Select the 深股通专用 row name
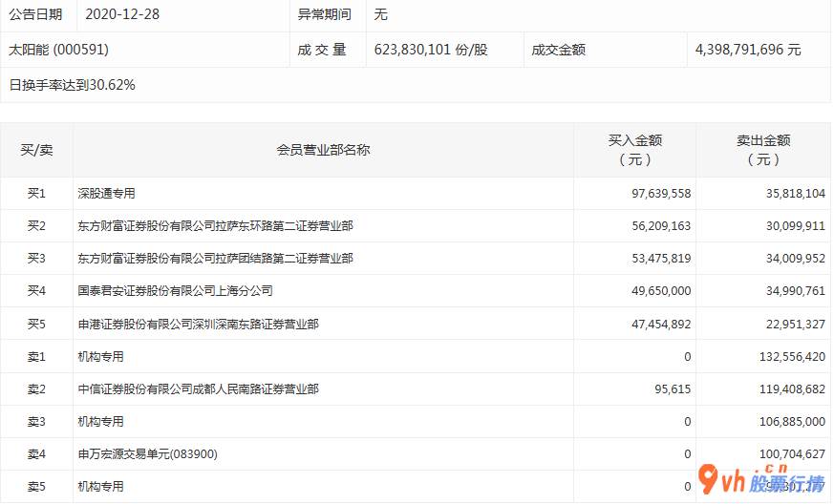 [106, 194]
